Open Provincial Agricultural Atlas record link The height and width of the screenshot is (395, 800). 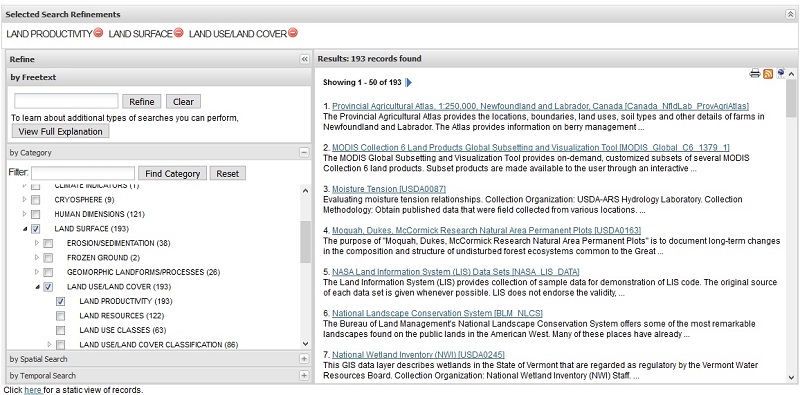(540, 106)
